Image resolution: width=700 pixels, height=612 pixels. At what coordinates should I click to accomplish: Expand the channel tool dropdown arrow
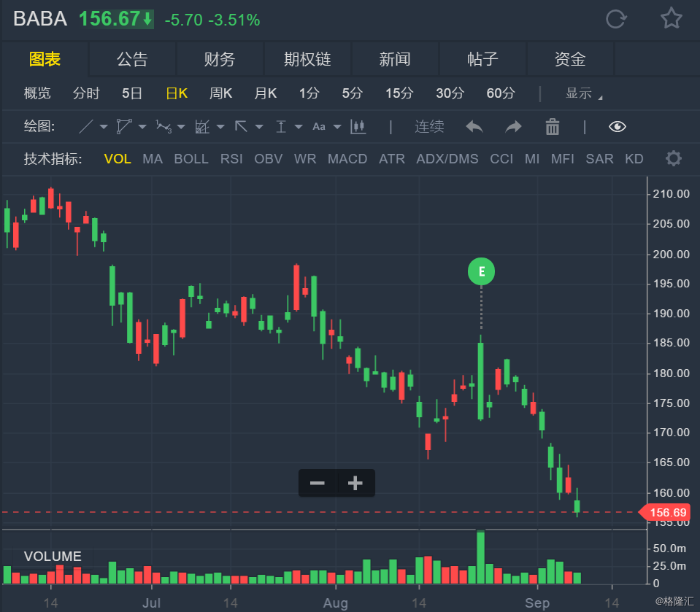pyautogui.click(x=142, y=127)
